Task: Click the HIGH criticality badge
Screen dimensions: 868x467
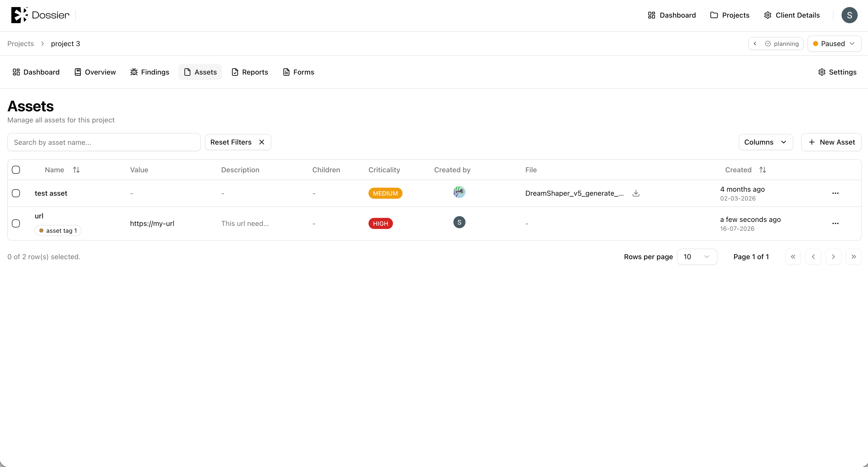Action: pyautogui.click(x=380, y=223)
